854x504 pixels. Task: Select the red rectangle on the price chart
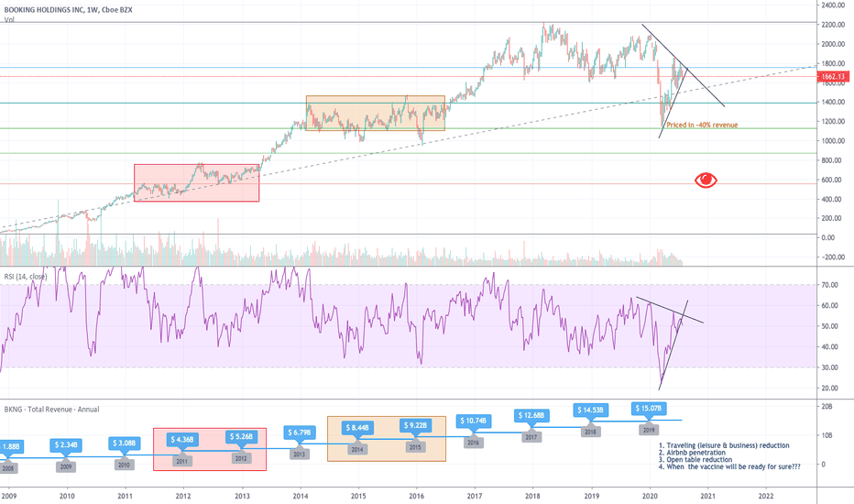click(x=197, y=183)
